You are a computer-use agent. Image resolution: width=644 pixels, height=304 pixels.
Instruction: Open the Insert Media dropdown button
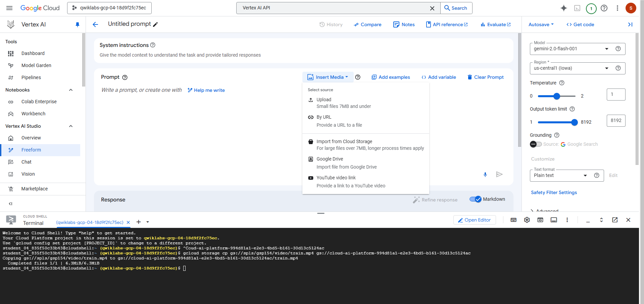point(328,77)
